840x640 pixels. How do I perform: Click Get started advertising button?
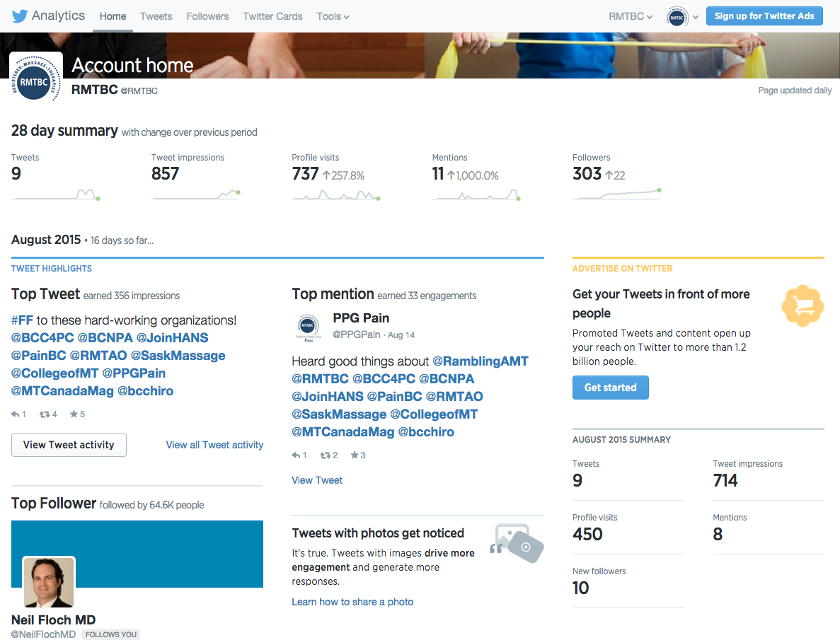click(x=611, y=388)
